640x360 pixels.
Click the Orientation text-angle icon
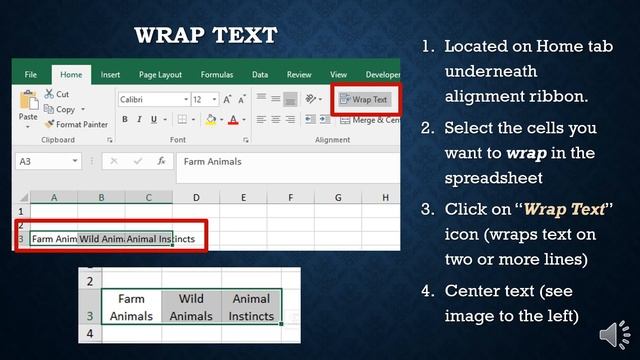[x=311, y=99]
